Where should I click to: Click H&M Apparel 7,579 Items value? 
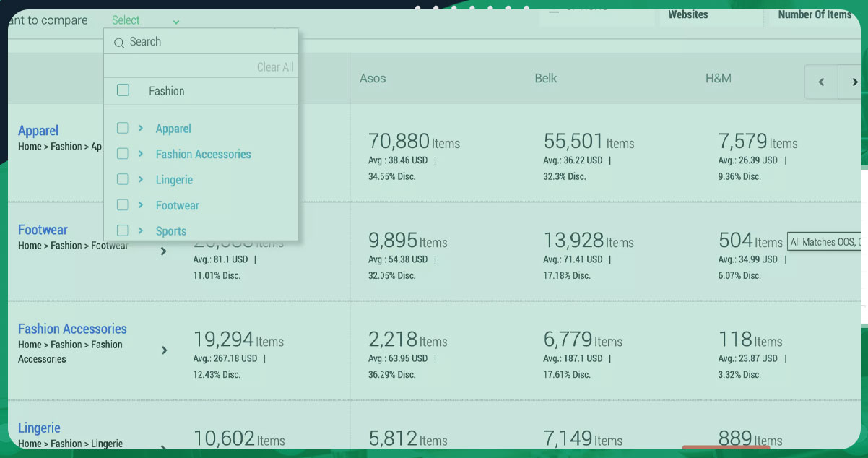click(x=758, y=141)
